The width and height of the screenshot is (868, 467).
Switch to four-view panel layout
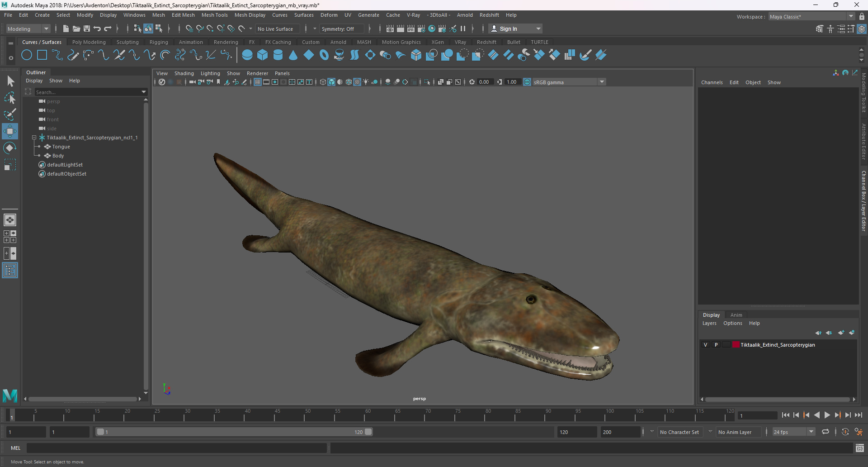point(10,237)
